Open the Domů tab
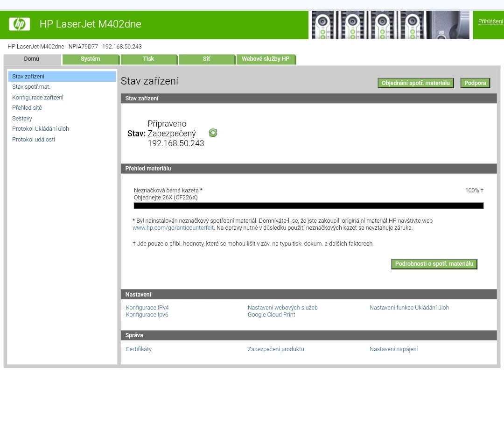This screenshot has height=431, width=504. coord(32,59)
